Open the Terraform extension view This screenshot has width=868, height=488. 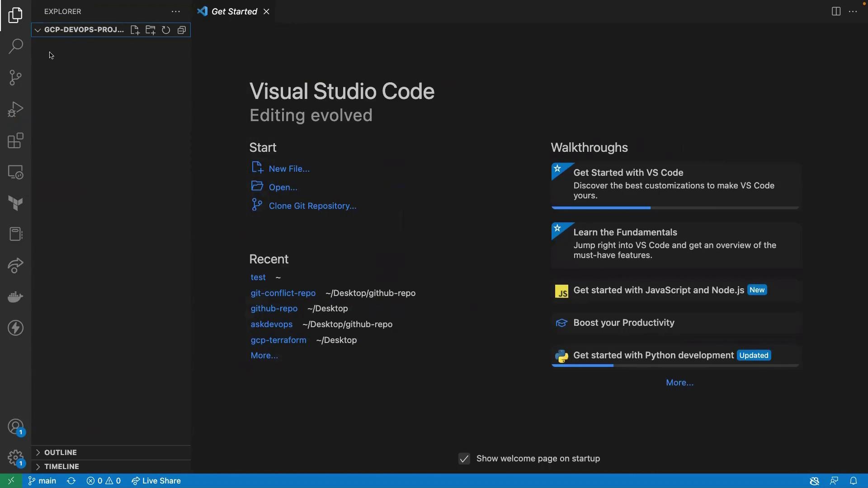pyautogui.click(x=15, y=203)
